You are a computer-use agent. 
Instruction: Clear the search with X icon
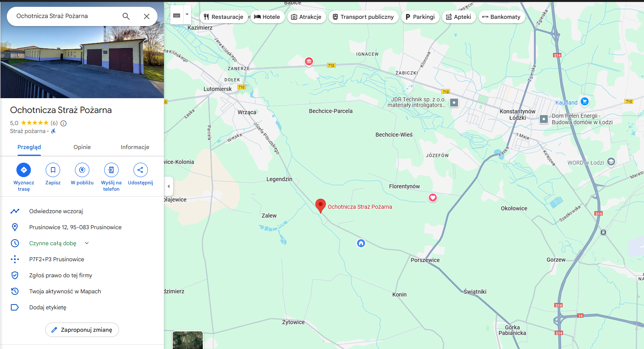(147, 16)
